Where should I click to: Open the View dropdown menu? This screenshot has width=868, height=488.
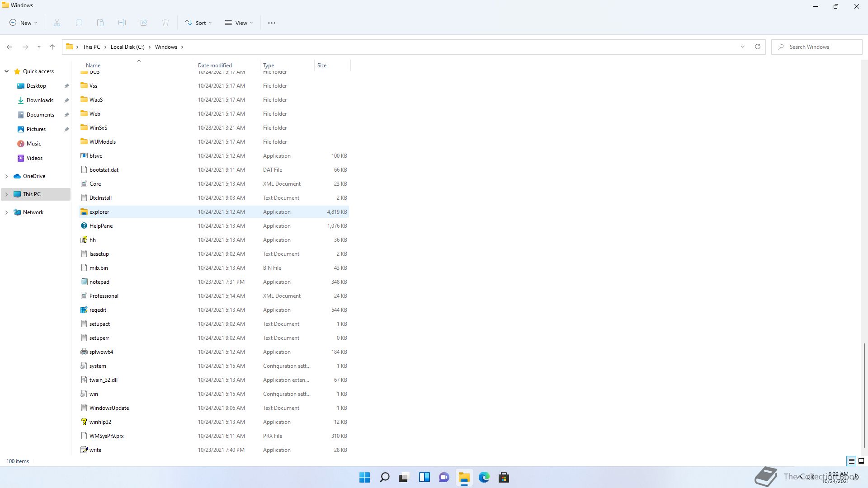click(x=239, y=23)
